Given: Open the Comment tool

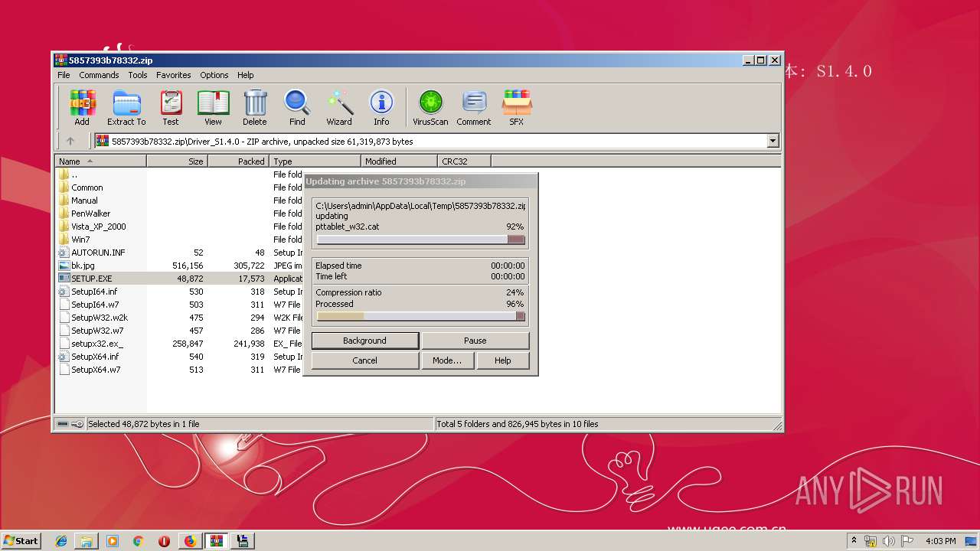Looking at the screenshot, I should pyautogui.click(x=474, y=107).
